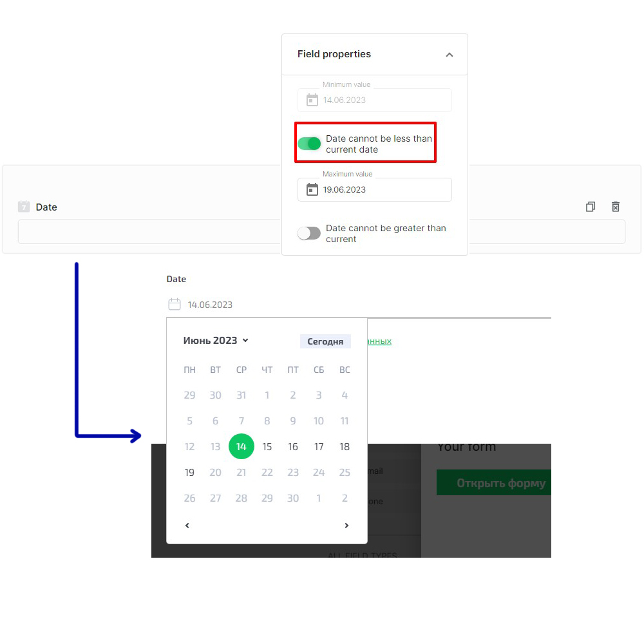The image size is (644, 644).
Task: Click the Minimum value calendar icon
Action: coord(312,100)
